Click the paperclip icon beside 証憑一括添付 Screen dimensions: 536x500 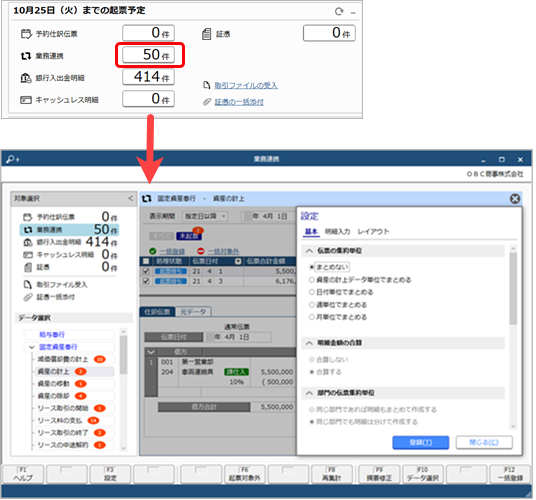(28, 297)
